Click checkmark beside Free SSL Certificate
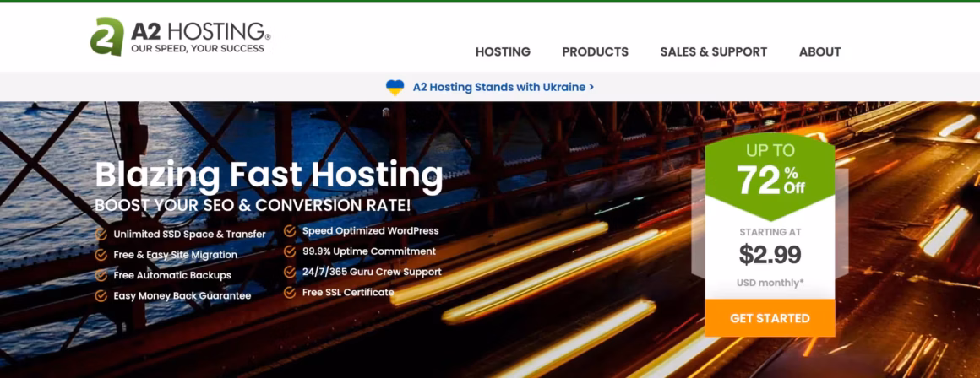This screenshot has height=378, width=980. 290,292
